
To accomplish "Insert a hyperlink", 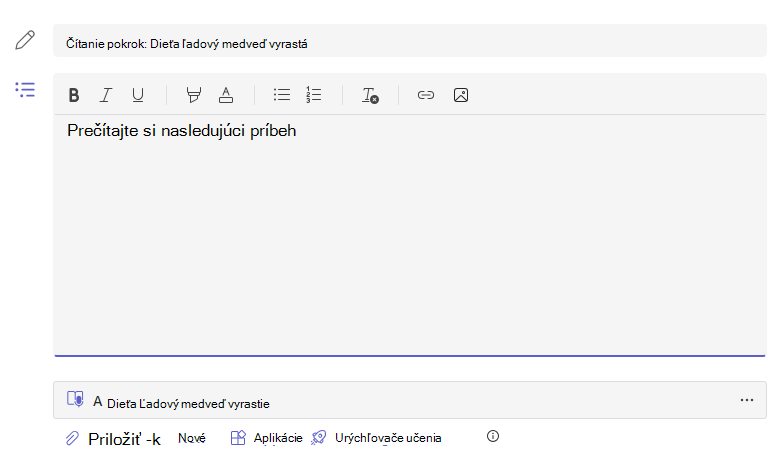I will 426,95.
